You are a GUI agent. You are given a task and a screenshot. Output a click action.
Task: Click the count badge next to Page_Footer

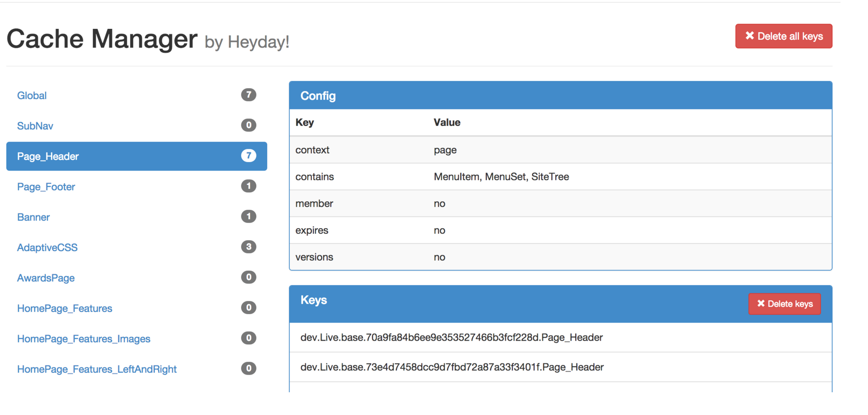(248, 186)
